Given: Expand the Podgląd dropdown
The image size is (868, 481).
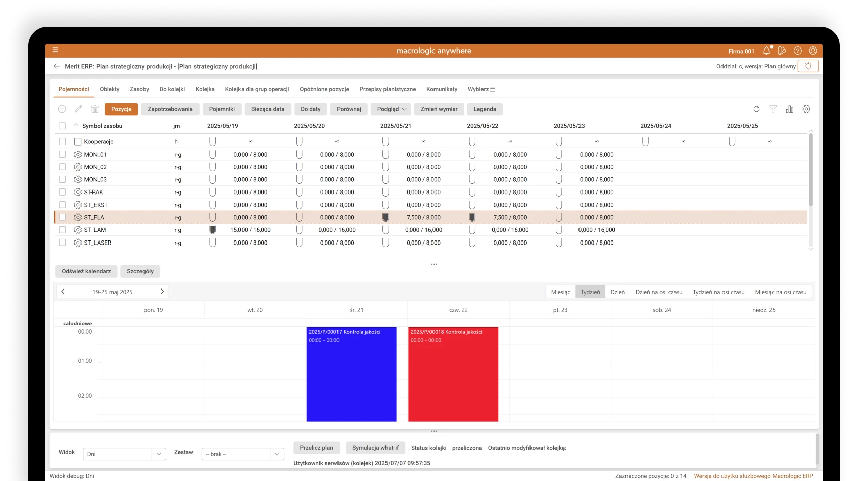Looking at the screenshot, I should pyautogui.click(x=392, y=109).
